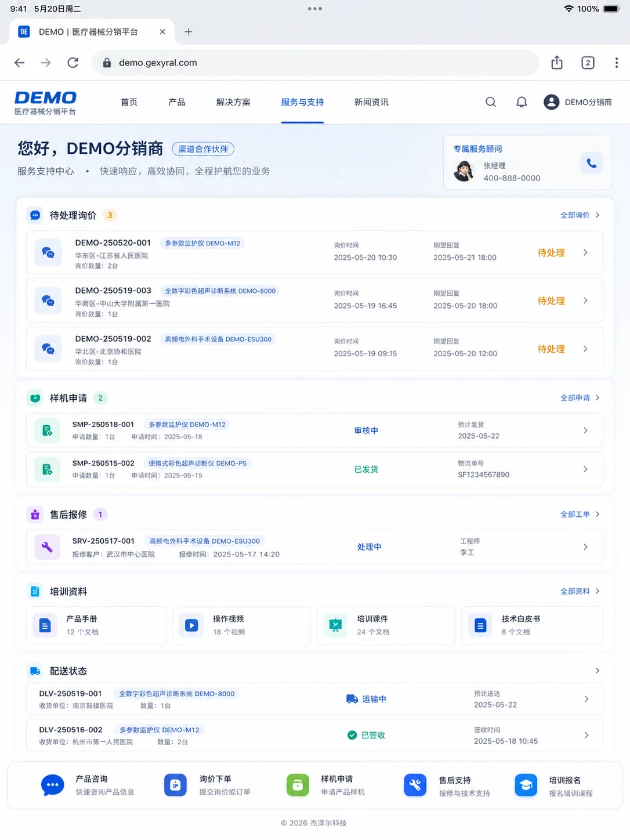Click the inquiry icon for DEMO-250519-003
Image resolution: width=630 pixels, height=840 pixels.
point(48,300)
